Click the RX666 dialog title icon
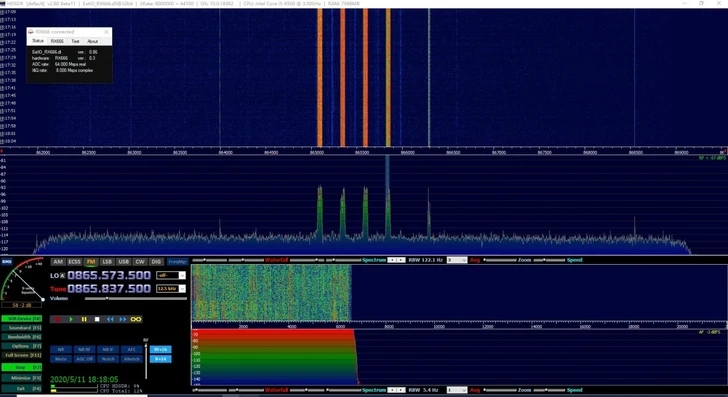 (31, 32)
